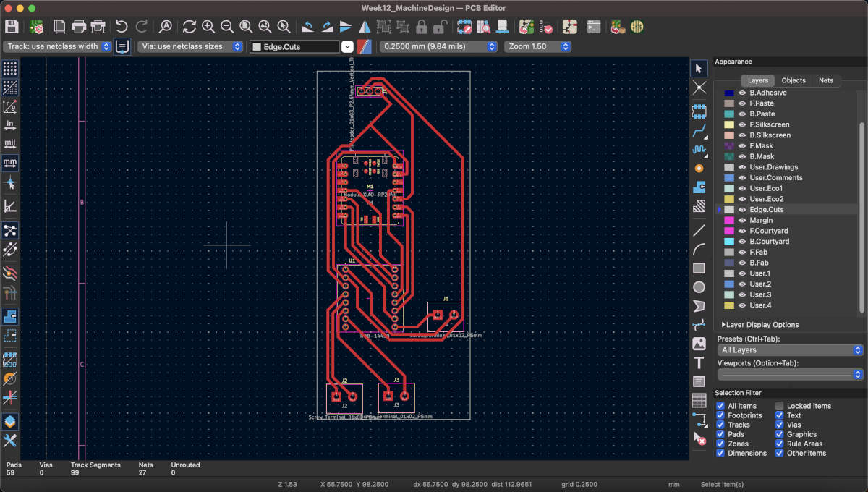Choose the Draw Rectangle tool
Viewport: 868px width, 492px height.
tap(699, 268)
